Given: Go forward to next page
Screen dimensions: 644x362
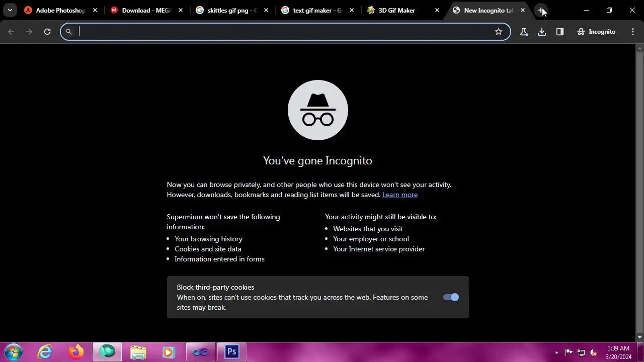Looking at the screenshot, I should 29,32.
